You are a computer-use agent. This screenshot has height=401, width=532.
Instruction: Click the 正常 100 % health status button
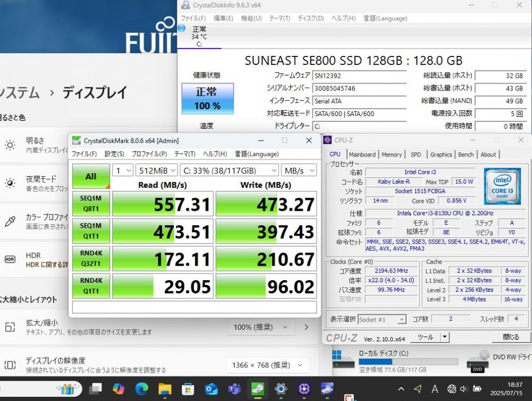pyautogui.click(x=207, y=99)
